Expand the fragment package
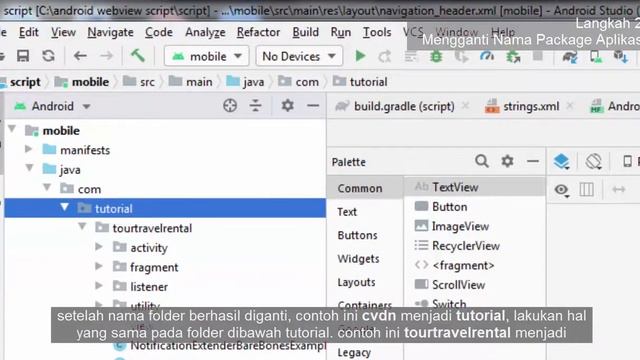The width and height of the screenshot is (640, 360). [99, 266]
